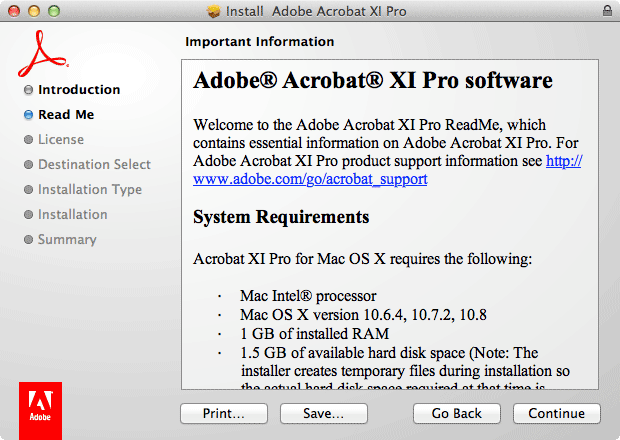Screen dimensions: 620x440
Task: Click the green zoom window button
Action: (x=54, y=11)
